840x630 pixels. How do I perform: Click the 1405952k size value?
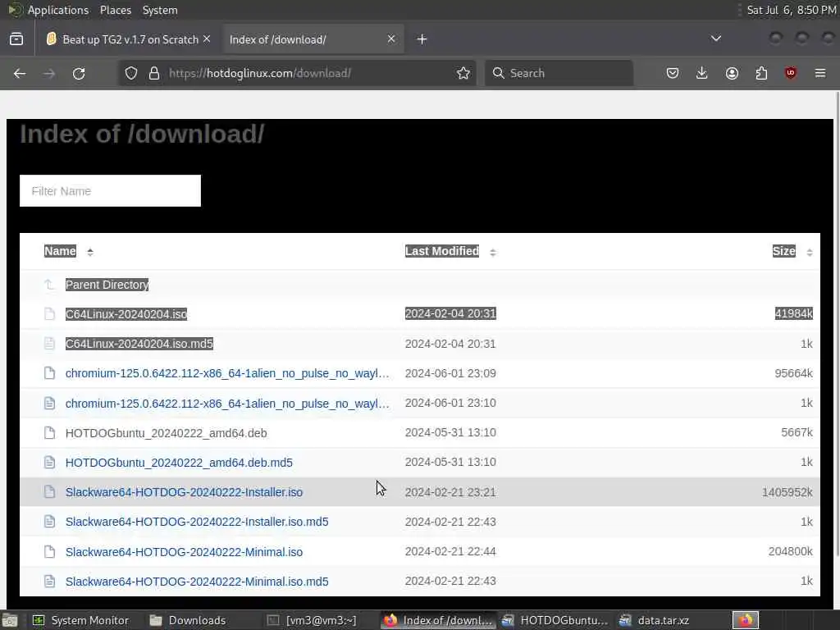click(x=787, y=492)
